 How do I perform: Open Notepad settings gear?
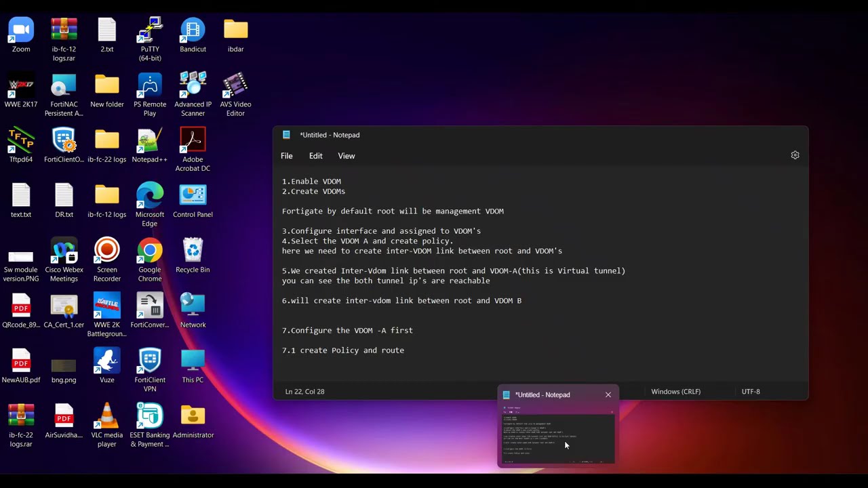(795, 155)
